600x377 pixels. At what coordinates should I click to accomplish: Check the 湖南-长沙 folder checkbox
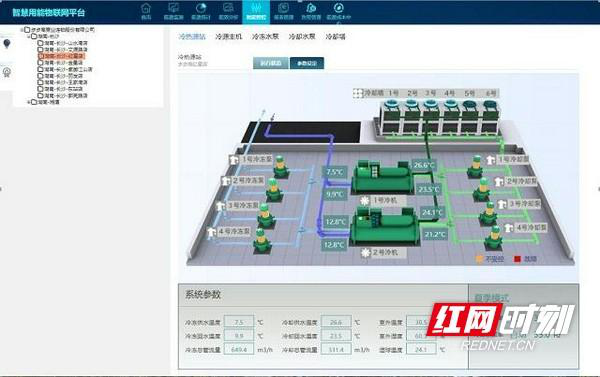pyautogui.click(x=34, y=36)
